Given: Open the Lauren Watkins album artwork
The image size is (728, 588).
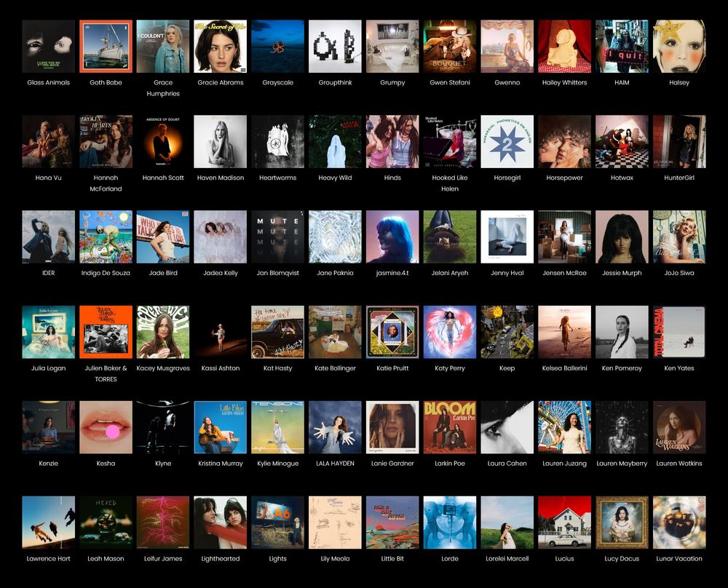Looking at the screenshot, I should pyautogui.click(x=679, y=427).
